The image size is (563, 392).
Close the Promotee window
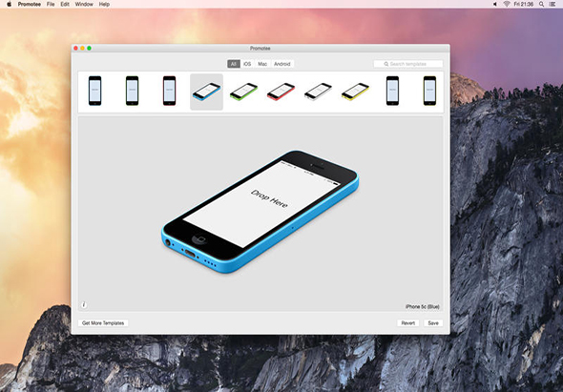[75, 48]
